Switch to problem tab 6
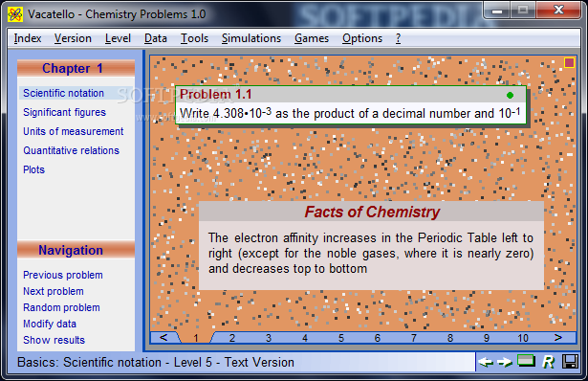588x381 pixels. [378, 338]
